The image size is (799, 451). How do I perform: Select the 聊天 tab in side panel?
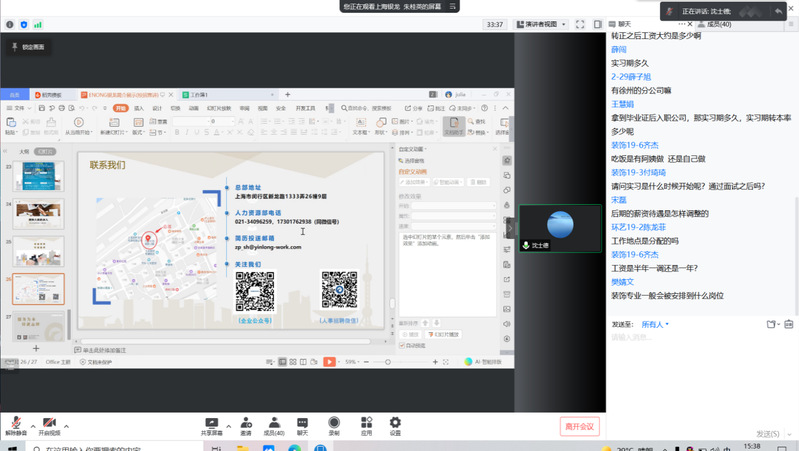point(624,24)
